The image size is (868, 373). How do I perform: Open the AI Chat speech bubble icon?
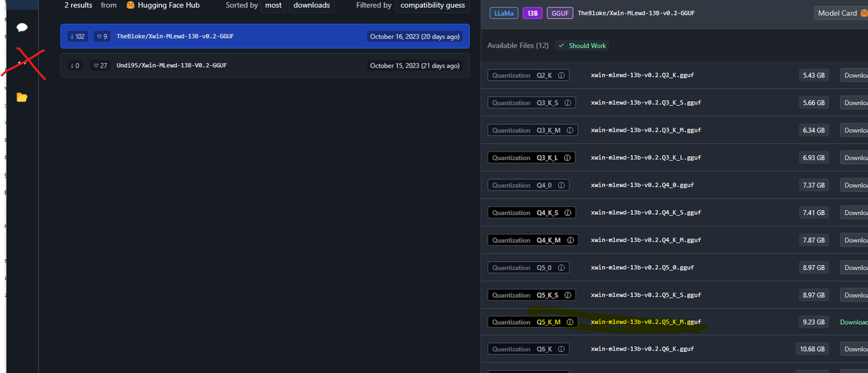point(22,27)
